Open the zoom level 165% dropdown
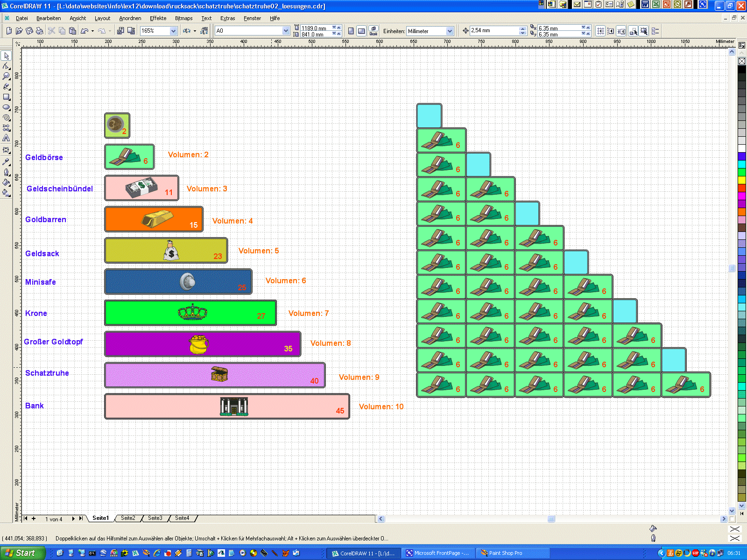 click(173, 31)
